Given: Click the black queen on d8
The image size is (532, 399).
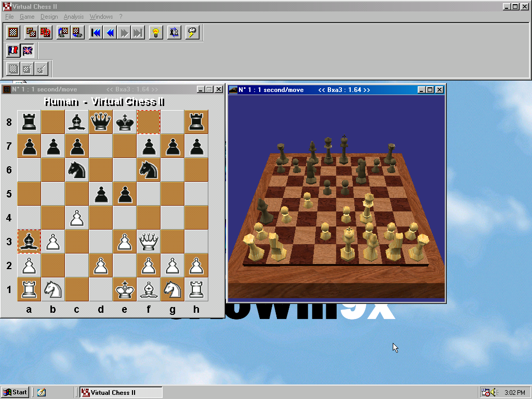Looking at the screenshot, I should coord(101,122).
